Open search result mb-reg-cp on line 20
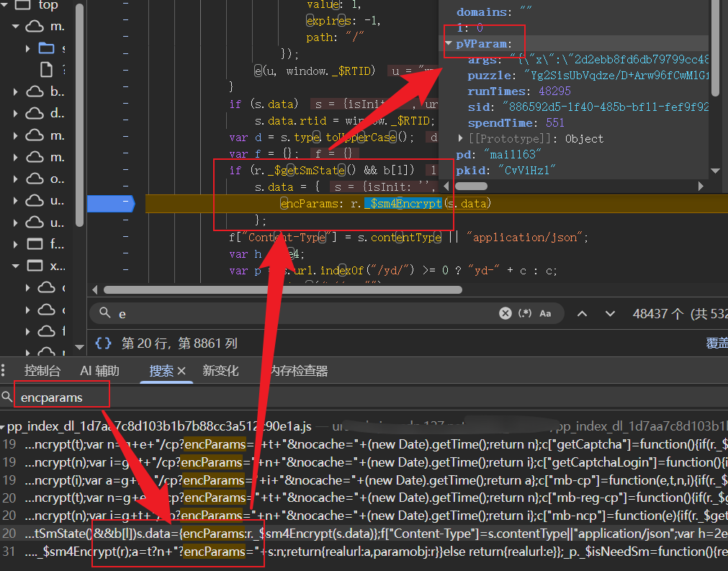The image size is (728, 571). (364, 498)
